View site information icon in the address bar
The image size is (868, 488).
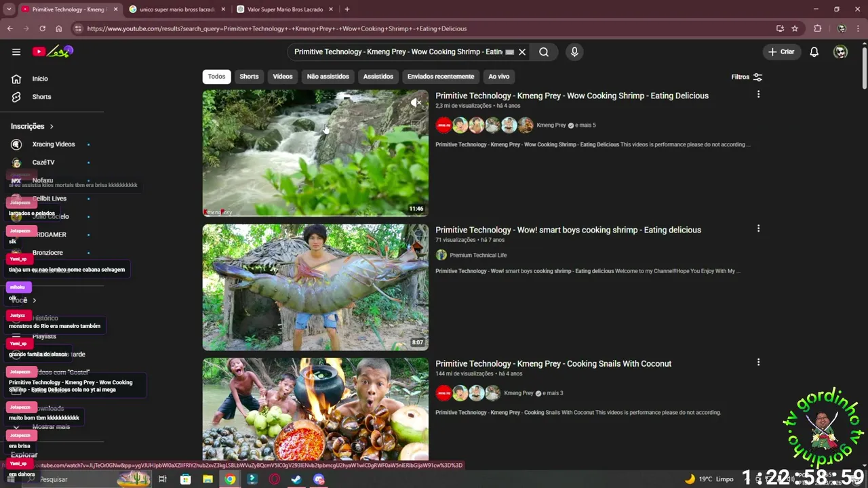pyautogui.click(x=77, y=28)
